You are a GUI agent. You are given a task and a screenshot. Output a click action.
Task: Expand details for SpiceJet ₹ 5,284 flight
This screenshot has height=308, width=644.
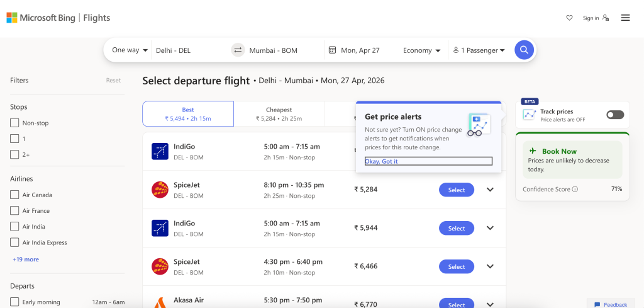(490, 190)
